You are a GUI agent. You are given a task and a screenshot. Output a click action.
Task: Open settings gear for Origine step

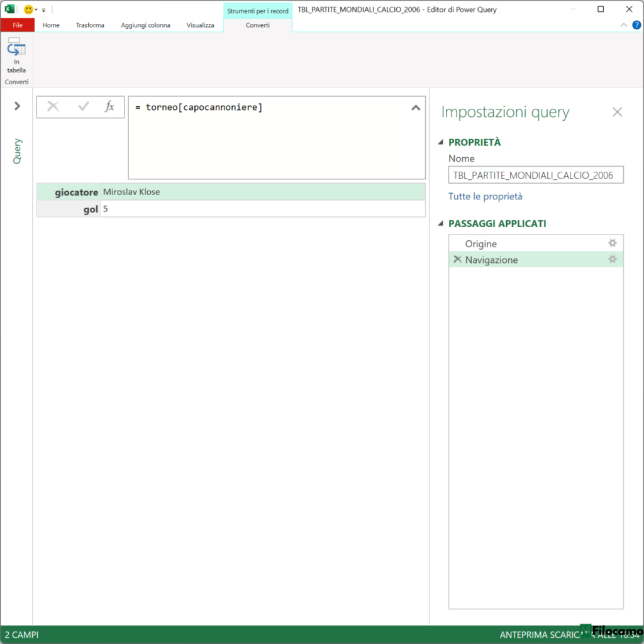[x=613, y=243]
